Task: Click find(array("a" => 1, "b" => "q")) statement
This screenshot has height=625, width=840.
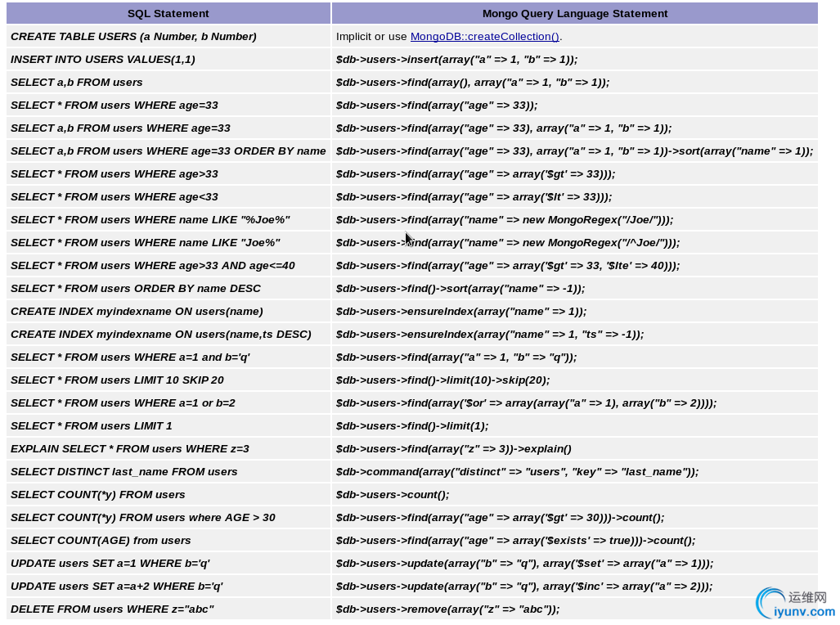Action: tap(575, 357)
